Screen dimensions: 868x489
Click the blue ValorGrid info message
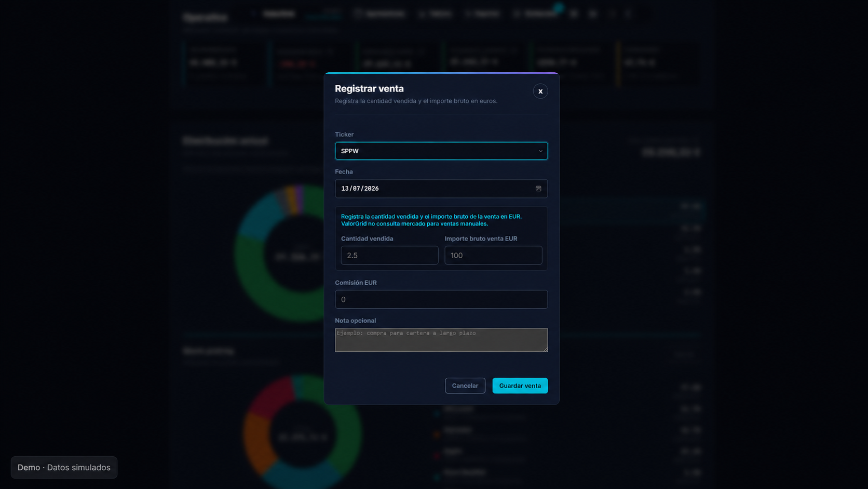(431, 220)
